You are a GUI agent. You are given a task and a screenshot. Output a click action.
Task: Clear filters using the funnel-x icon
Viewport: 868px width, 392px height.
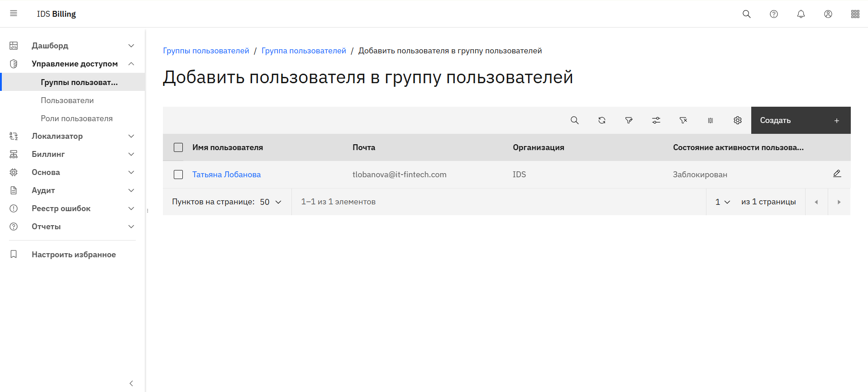[x=683, y=120]
